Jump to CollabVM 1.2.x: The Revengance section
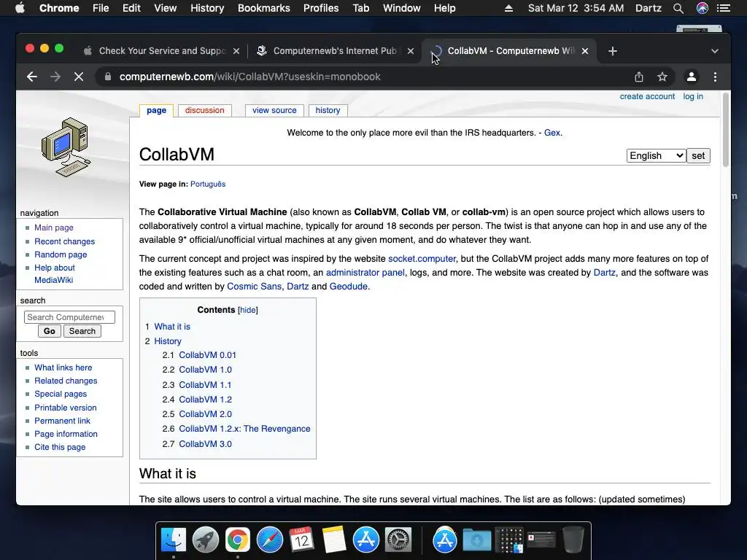Image resolution: width=747 pixels, height=560 pixels. point(244,429)
